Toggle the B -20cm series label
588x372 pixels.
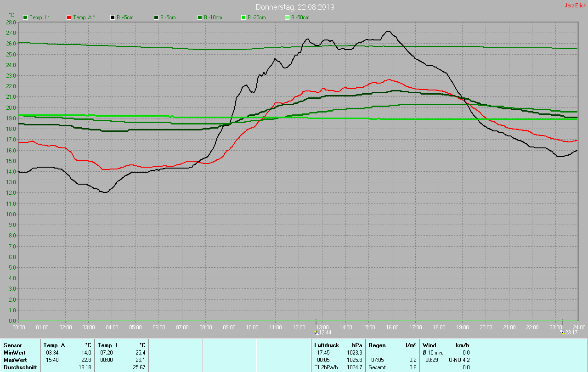click(x=256, y=17)
